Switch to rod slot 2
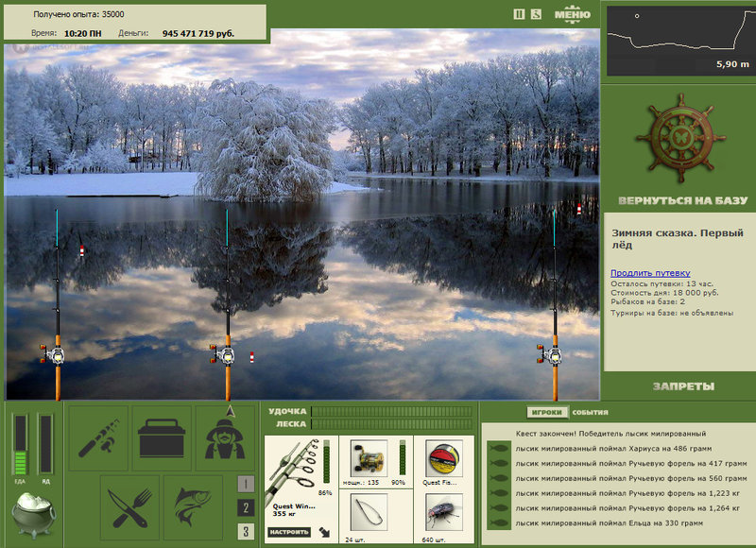This screenshot has height=548, width=756. tap(246, 508)
